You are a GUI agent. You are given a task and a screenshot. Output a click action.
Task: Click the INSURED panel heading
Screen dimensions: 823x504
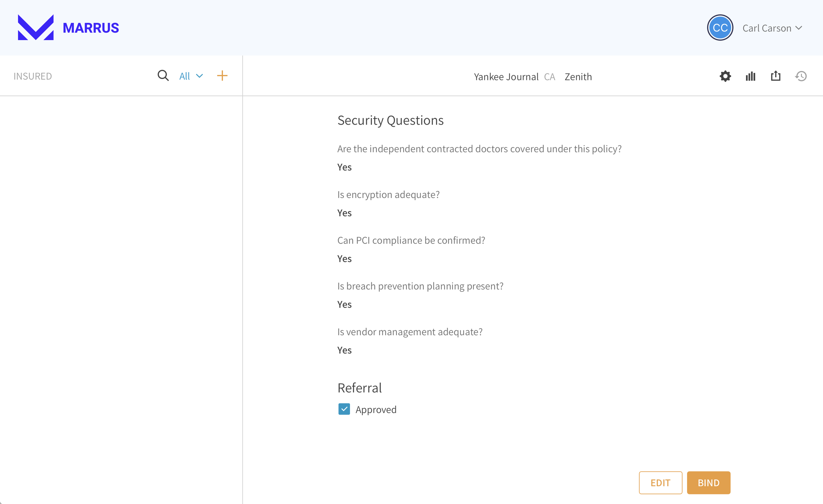pos(33,76)
